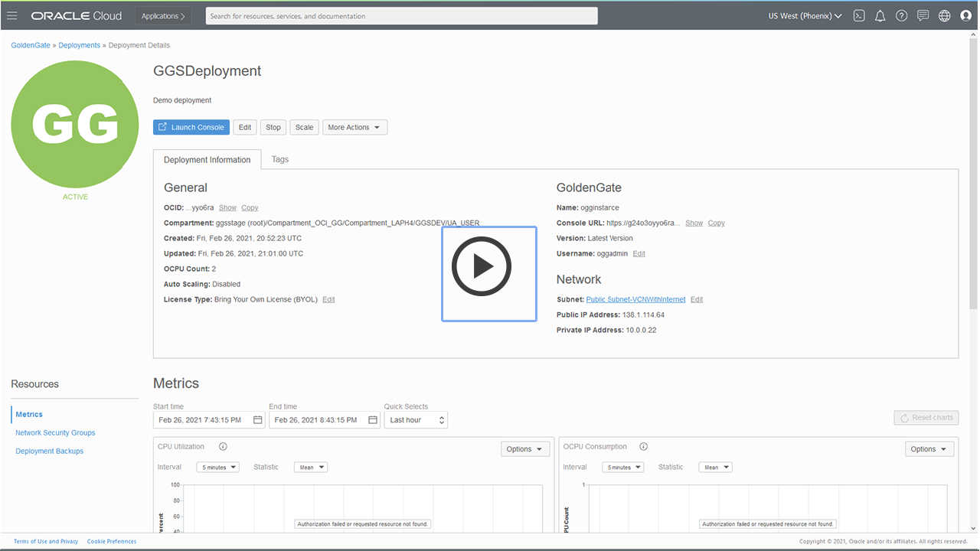Select the GGSDeployment title text
The image size is (980, 551).
coord(207,71)
